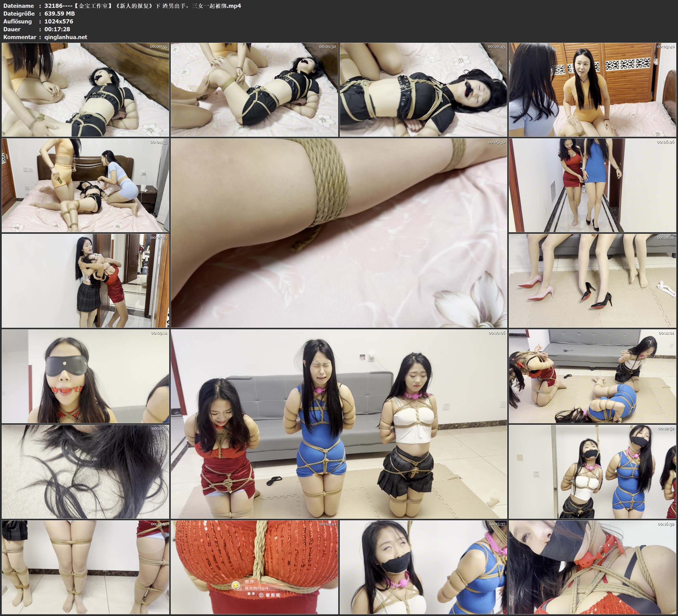Click the Dauer value 00:17:28

pyautogui.click(x=57, y=29)
